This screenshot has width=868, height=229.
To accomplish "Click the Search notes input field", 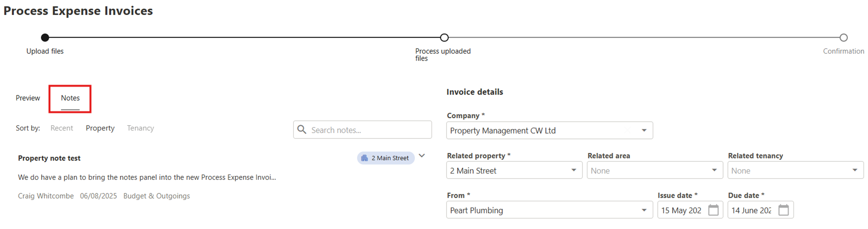I will pos(369,130).
